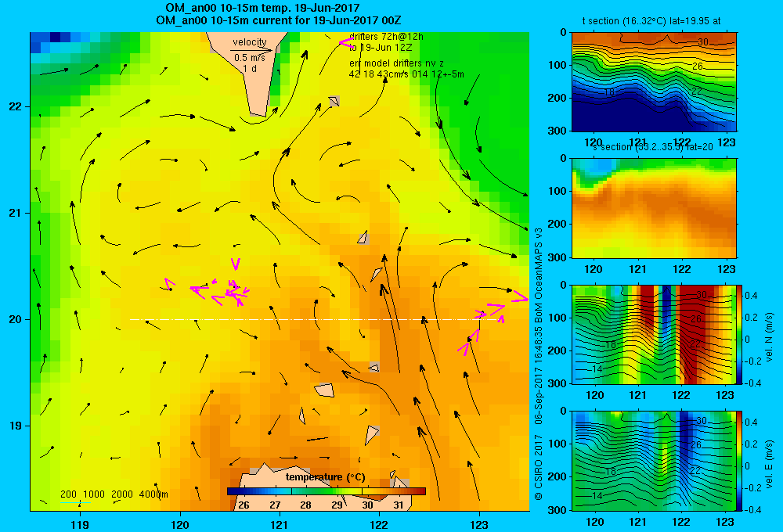Click the 't section (16..32°C) lat=19.95 at' title

(651, 21)
